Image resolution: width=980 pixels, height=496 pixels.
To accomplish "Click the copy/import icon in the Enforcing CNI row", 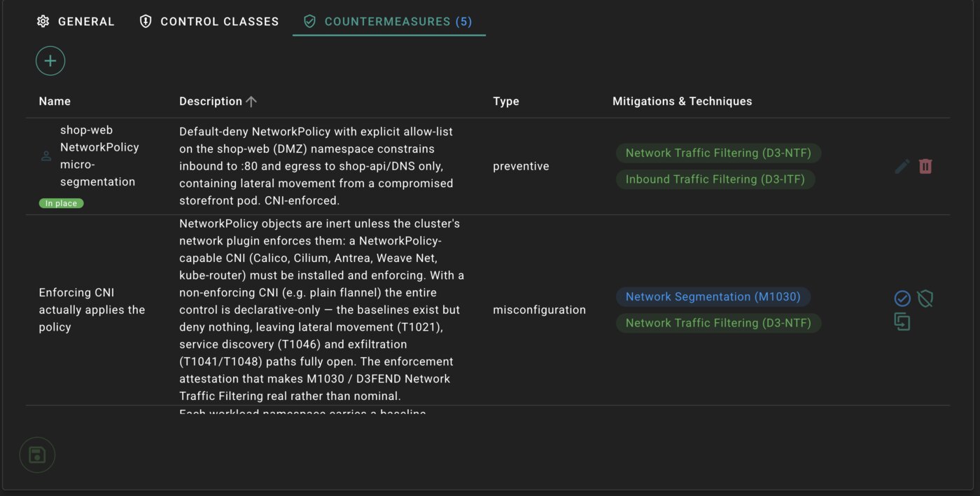I will [902, 322].
